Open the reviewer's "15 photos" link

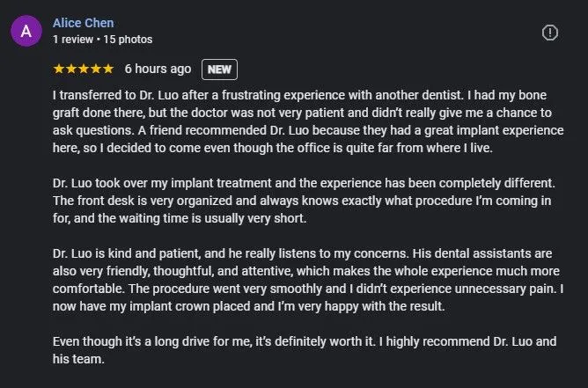click(128, 40)
